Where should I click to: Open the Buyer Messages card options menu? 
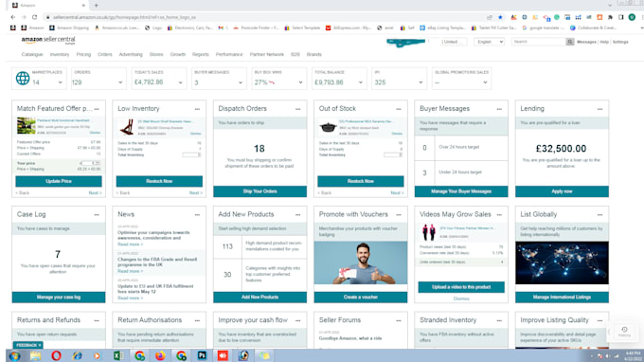point(499,109)
